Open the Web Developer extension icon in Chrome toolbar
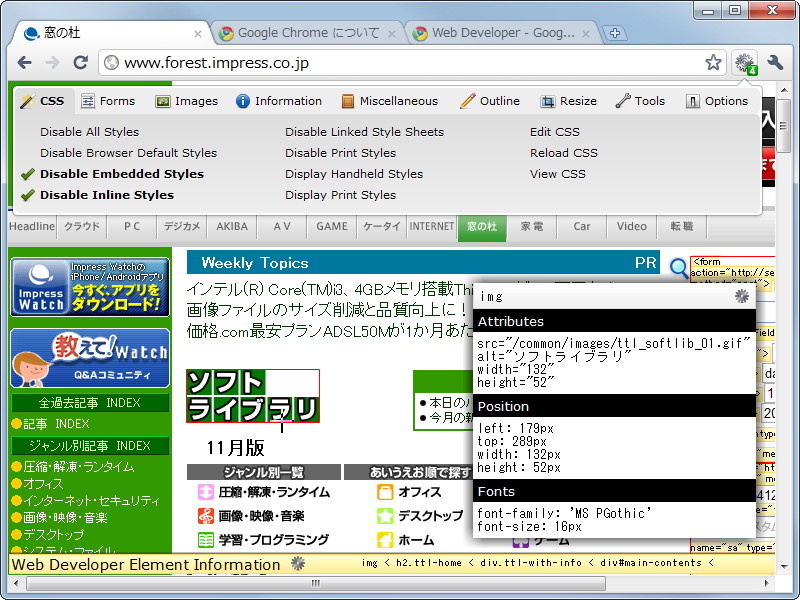 (x=745, y=62)
